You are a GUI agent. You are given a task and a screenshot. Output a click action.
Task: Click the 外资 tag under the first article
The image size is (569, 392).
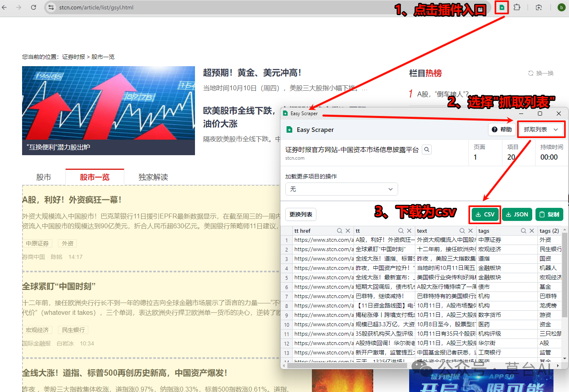click(x=67, y=243)
